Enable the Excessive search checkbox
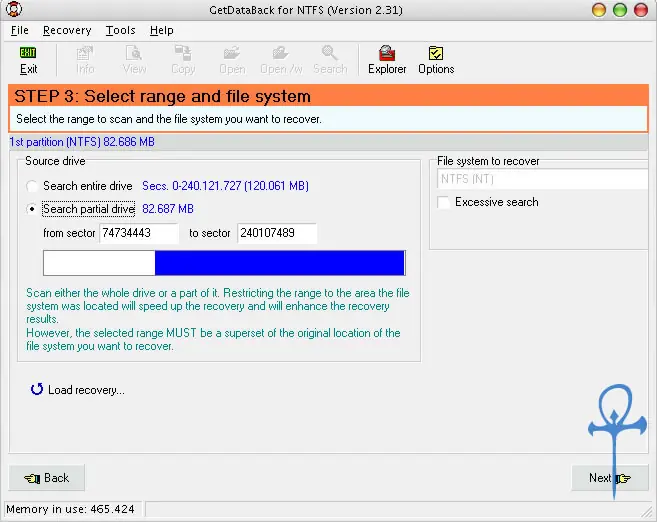The width and height of the screenshot is (657, 522). coord(443,202)
